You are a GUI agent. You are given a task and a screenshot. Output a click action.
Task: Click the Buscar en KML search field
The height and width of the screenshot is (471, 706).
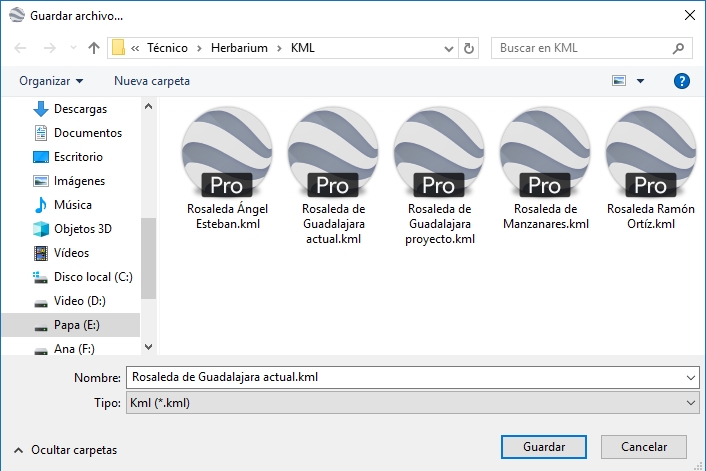[x=580, y=47]
